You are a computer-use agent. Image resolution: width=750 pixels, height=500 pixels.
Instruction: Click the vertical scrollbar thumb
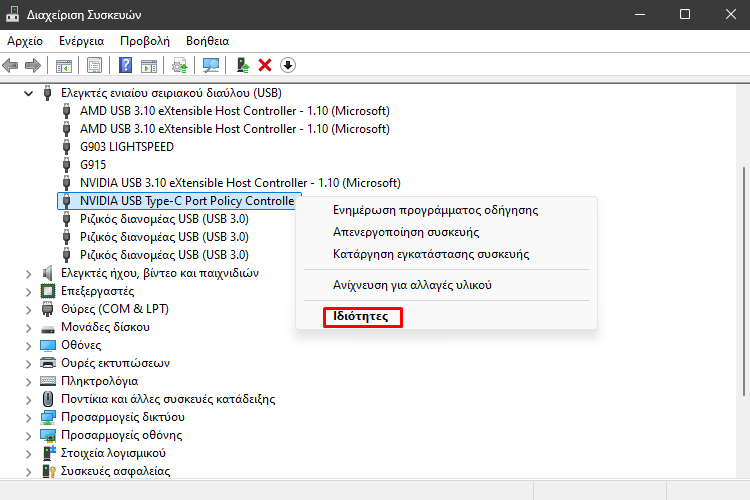744,281
